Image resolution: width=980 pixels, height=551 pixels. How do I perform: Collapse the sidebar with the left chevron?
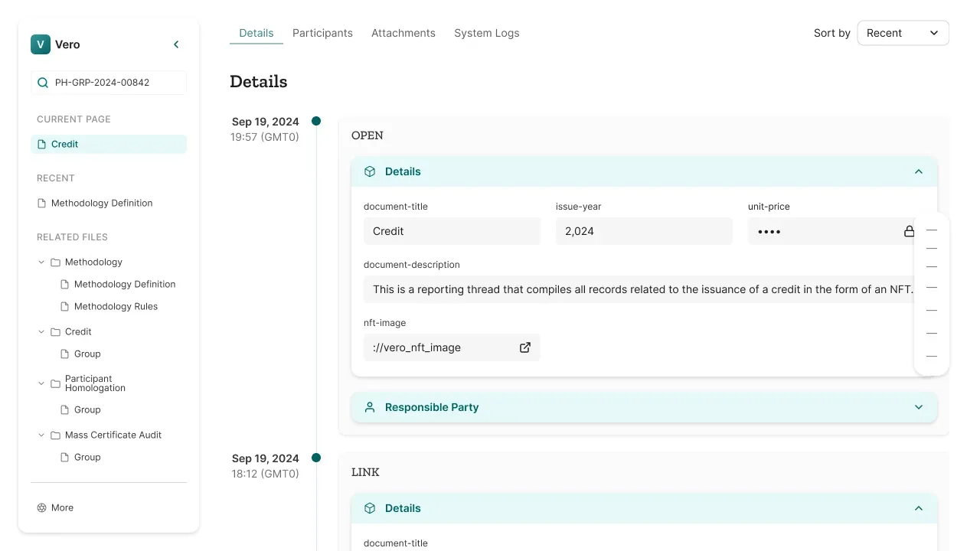[x=176, y=44]
